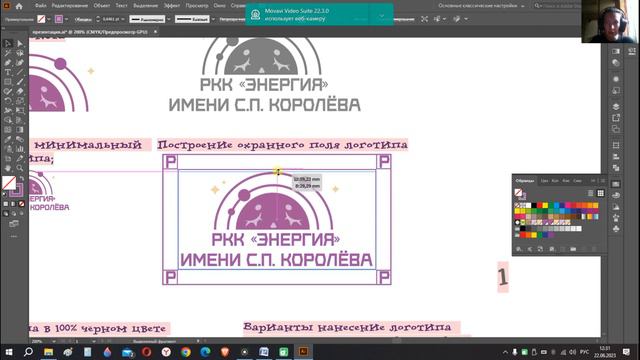Open the Эффект menu

click(x=171, y=6)
